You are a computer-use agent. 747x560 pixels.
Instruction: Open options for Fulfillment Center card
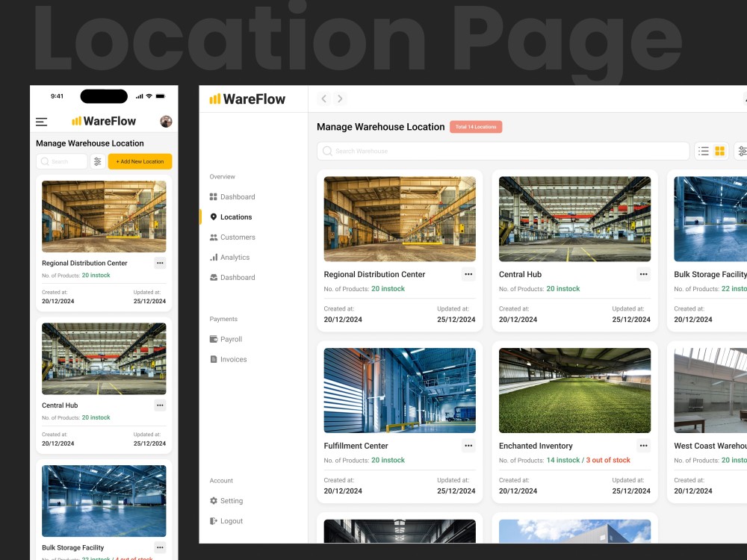(x=468, y=446)
